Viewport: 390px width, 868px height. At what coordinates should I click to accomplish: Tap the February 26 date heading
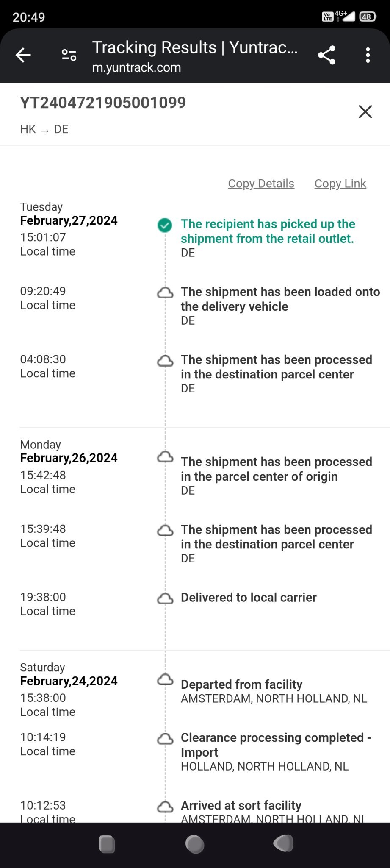click(x=69, y=458)
